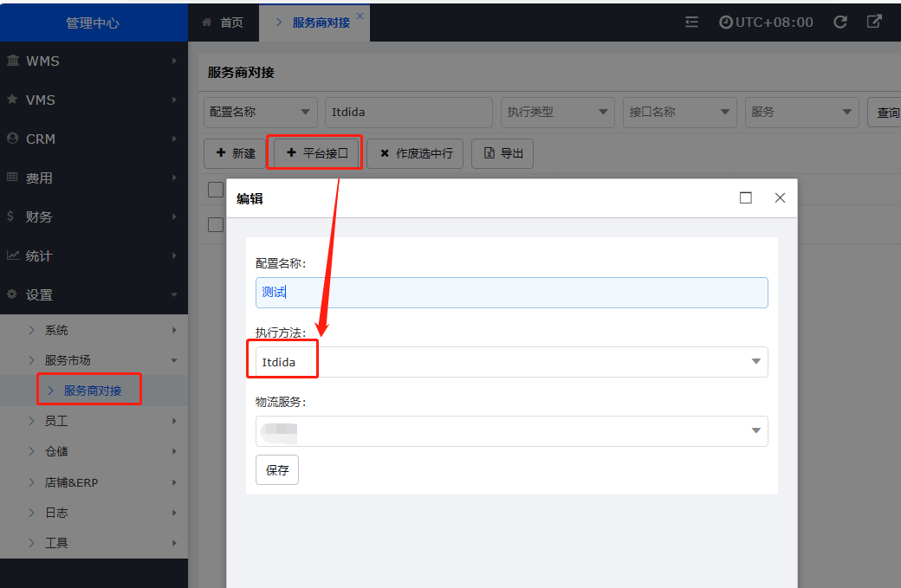
Task: Click the 查询 button
Action: click(x=885, y=112)
